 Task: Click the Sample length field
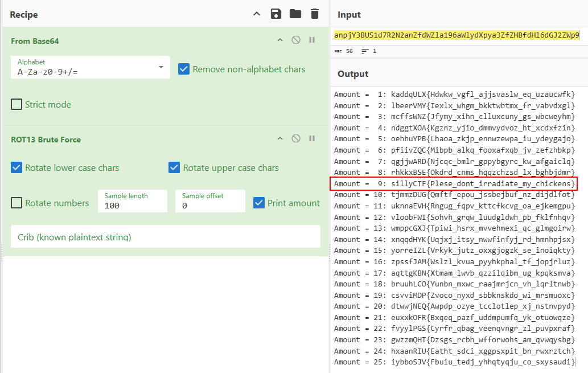(x=133, y=205)
